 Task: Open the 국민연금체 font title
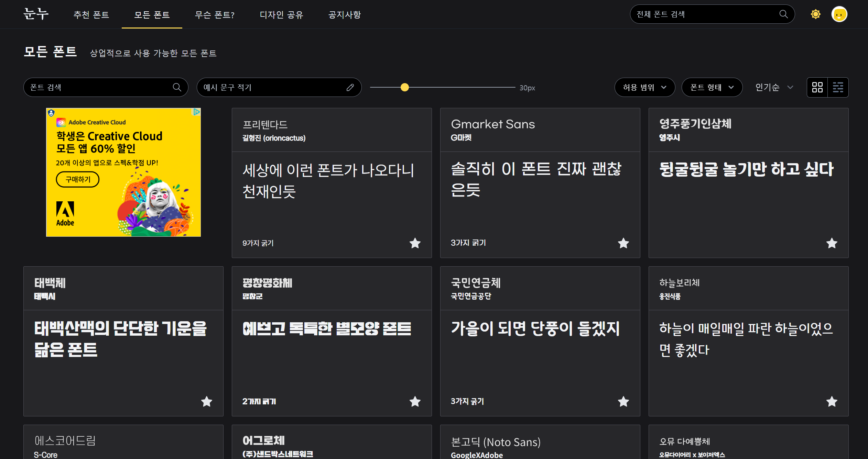476,283
